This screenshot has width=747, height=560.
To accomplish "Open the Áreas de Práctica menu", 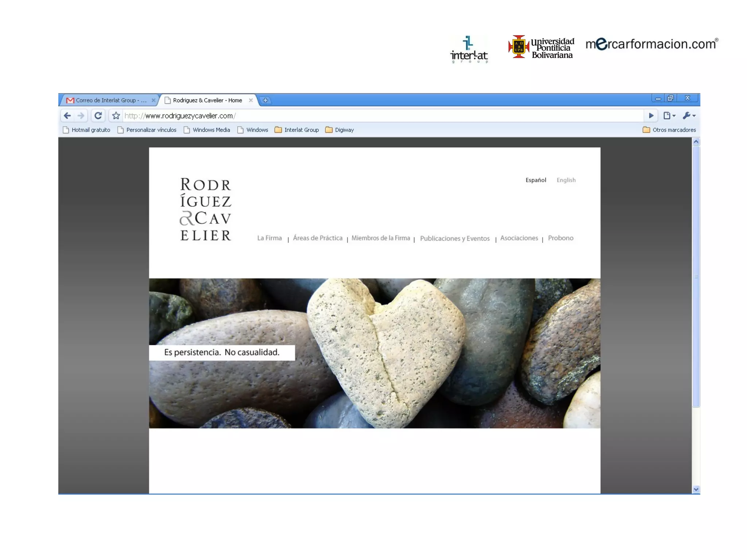I will pyautogui.click(x=317, y=238).
